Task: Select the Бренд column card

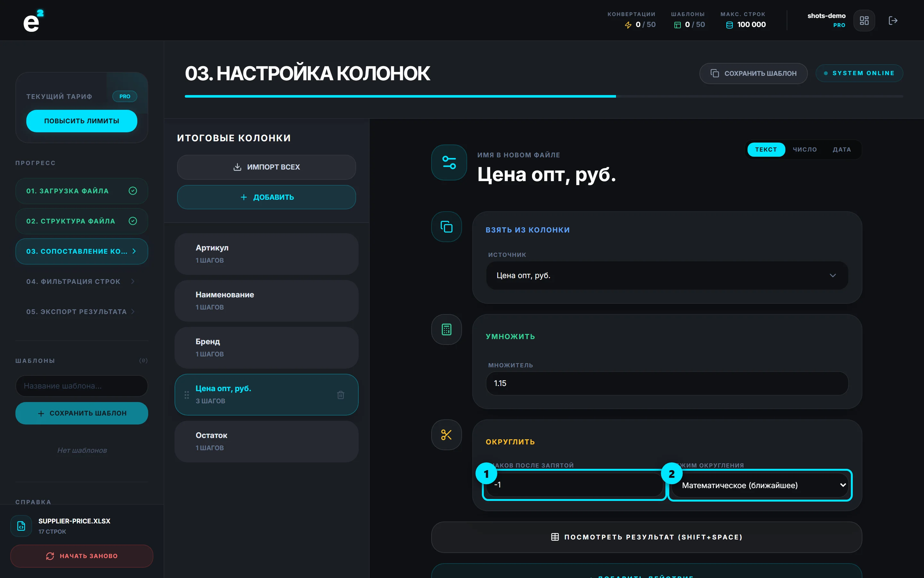Action: coord(267,348)
